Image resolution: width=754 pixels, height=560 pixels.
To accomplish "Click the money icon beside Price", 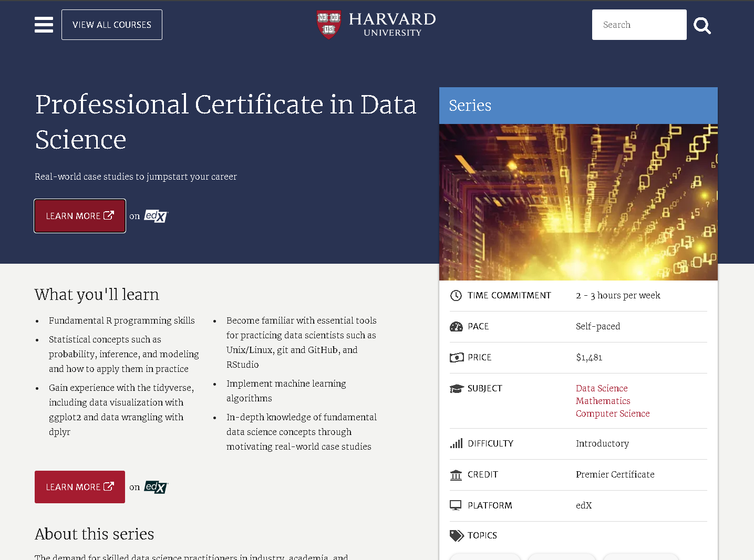I will tap(457, 357).
